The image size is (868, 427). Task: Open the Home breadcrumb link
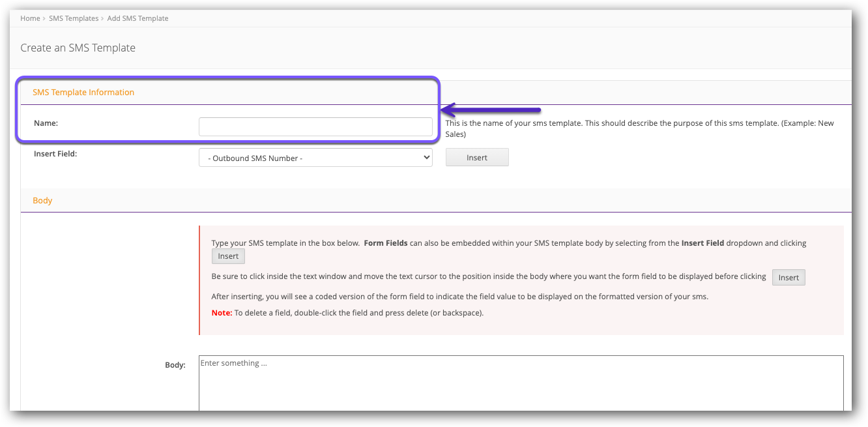tap(30, 18)
